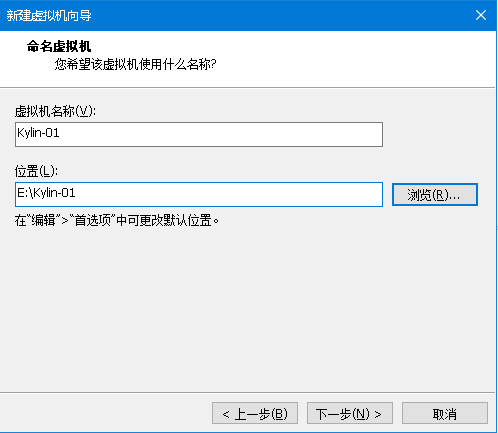Click the empty gray area below the hint
Viewport: 498px width, 433px height.
[x=248, y=307]
